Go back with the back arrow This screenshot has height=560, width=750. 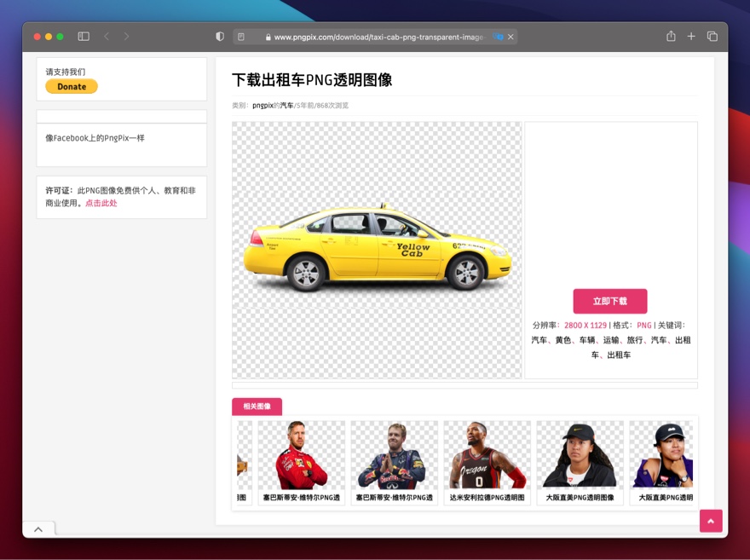[x=107, y=37]
